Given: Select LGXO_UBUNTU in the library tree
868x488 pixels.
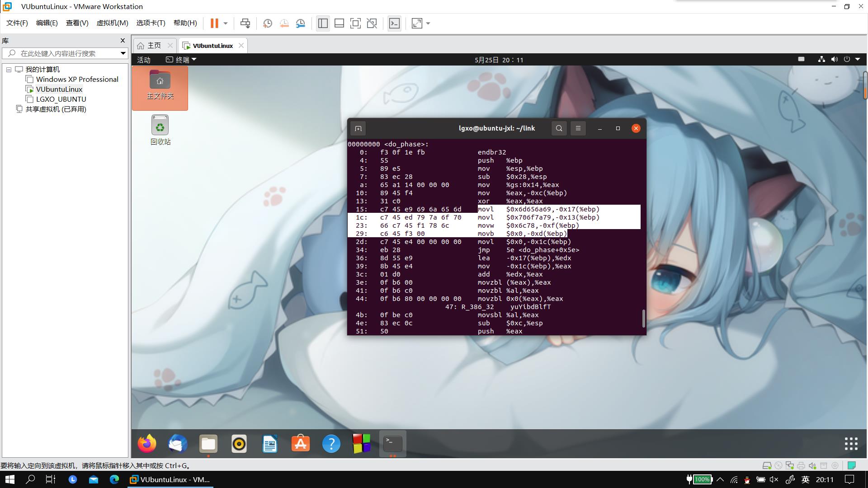Looking at the screenshot, I should click(61, 99).
